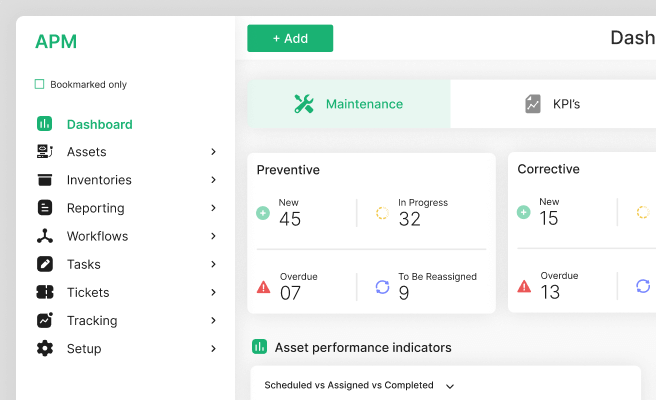Expand the Tasks submenu chevron
The image size is (656, 400).
click(213, 264)
